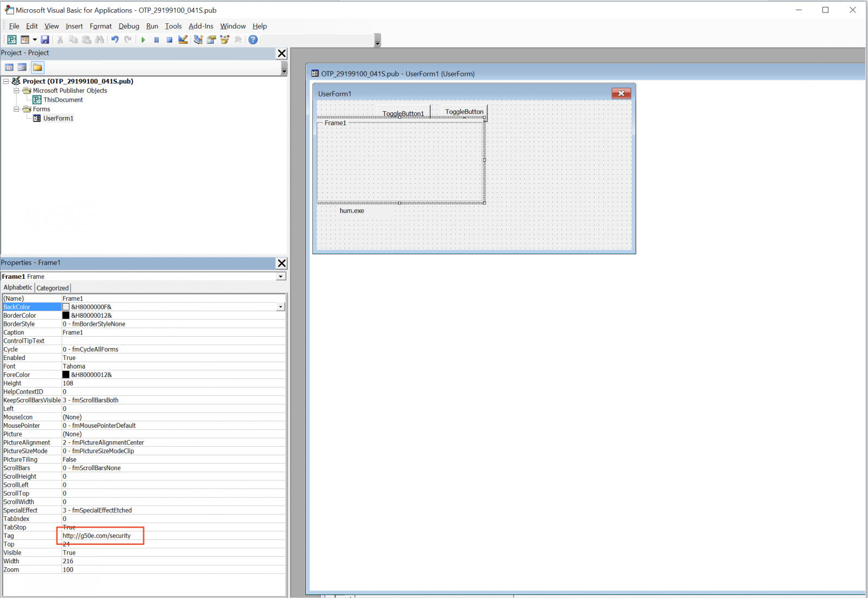Switch to the Alphabetic properties tab

(18, 287)
